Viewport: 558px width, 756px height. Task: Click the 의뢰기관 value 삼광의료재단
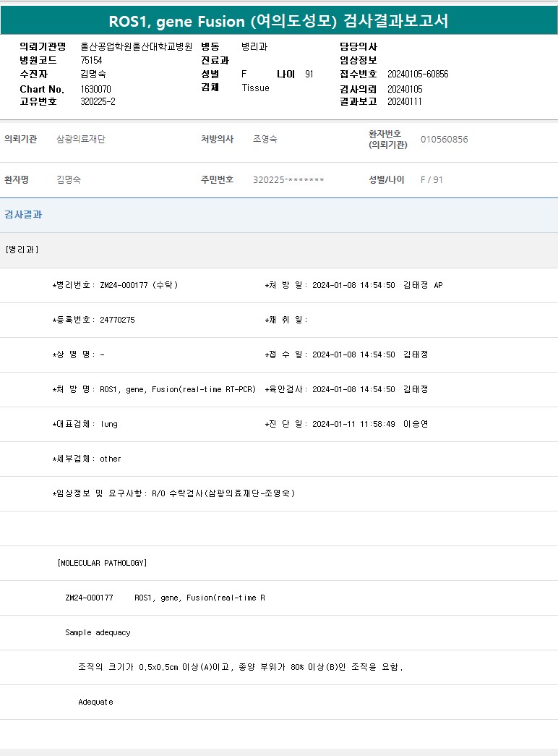pos(80,139)
